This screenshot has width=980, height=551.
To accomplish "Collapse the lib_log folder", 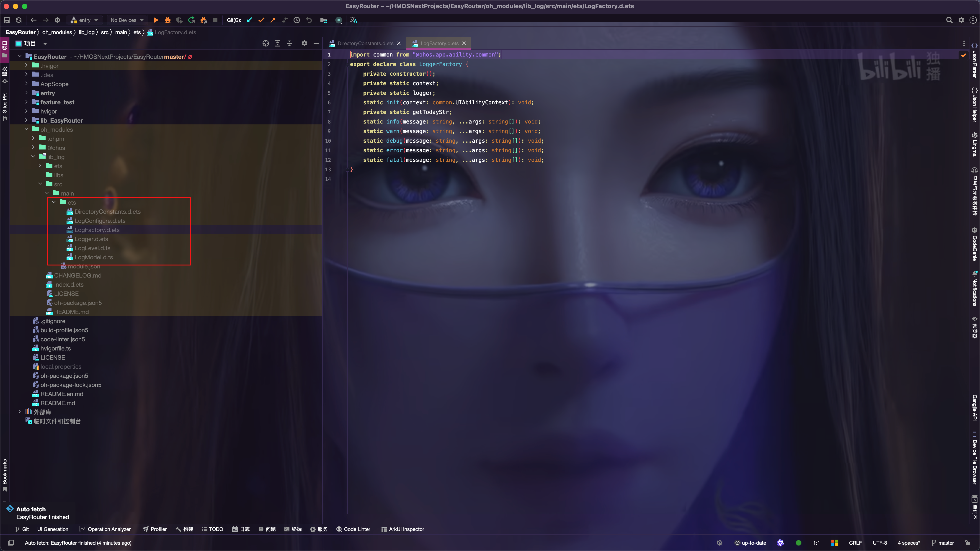I will pyautogui.click(x=33, y=157).
